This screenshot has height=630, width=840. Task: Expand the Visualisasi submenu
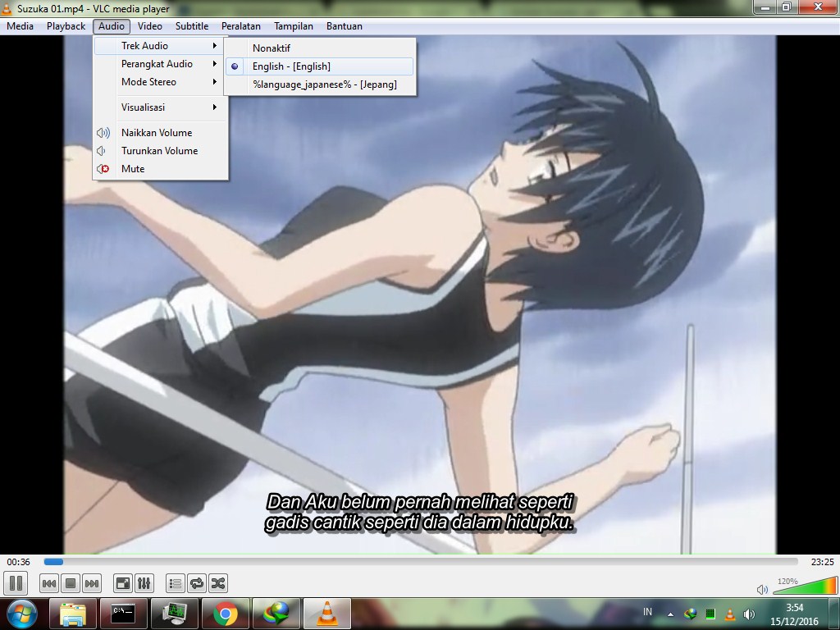[161, 107]
